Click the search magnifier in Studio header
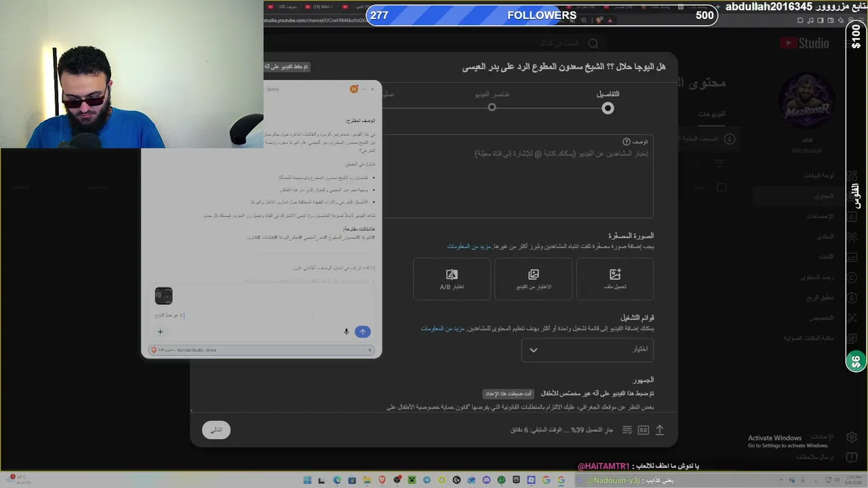The height and width of the screenshot is (488, 868). tap(593, 43)
